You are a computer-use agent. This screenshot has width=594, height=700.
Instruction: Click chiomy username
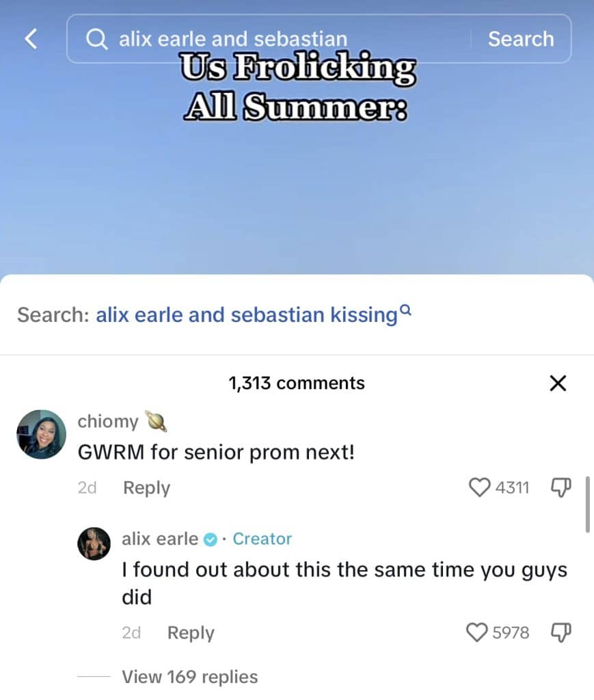108,421
